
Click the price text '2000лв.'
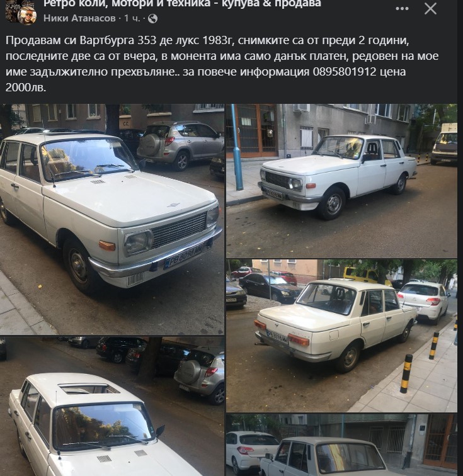click(26, 88)
